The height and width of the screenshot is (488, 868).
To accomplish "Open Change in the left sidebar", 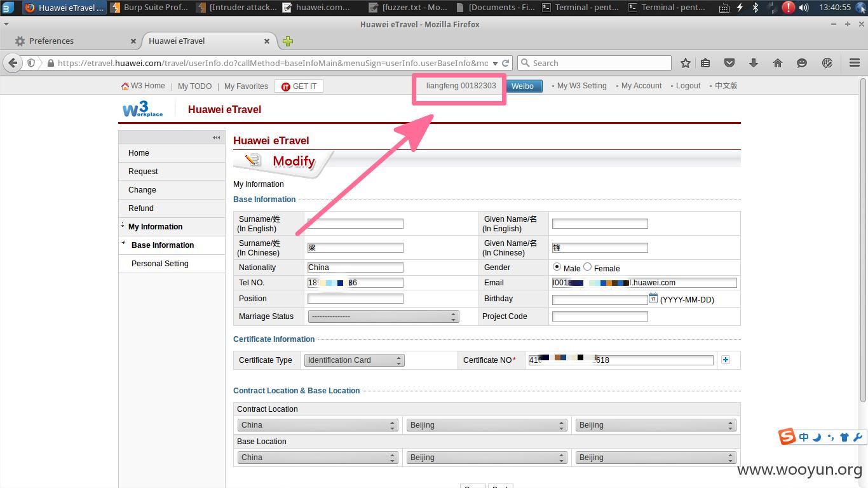I will (x=172, y=190).
